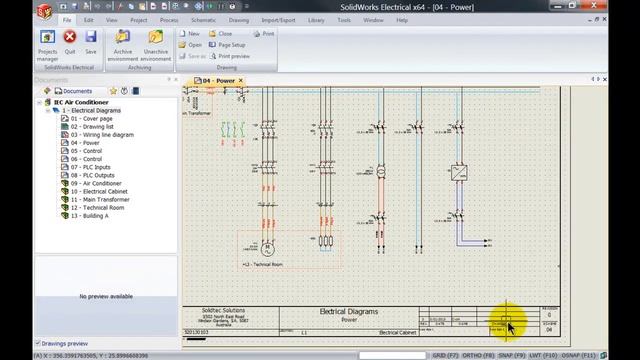
Task: Toggle SNAP (F9) mode
Action: [x=512, y=356]
